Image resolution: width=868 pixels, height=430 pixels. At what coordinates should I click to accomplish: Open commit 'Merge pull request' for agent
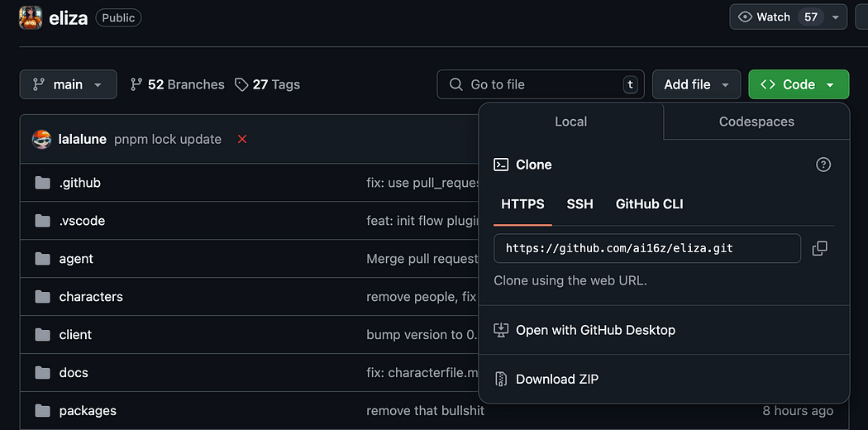click(x=422, y=259)
